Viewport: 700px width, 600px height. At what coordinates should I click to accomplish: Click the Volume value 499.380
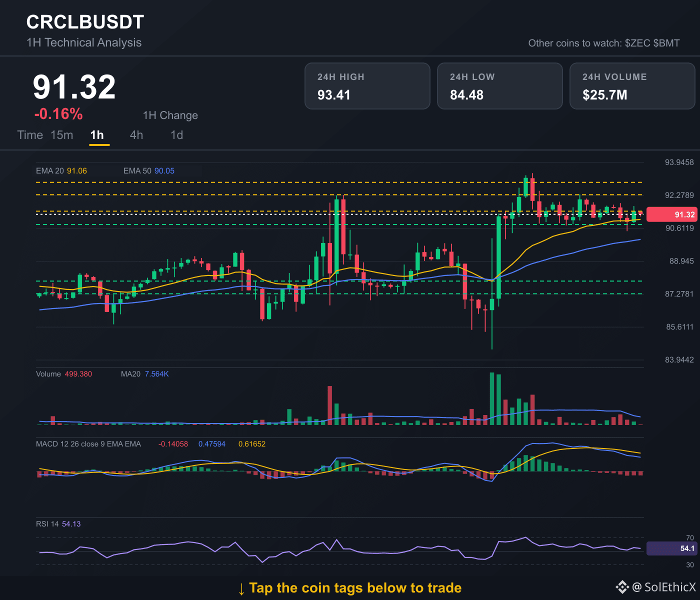point(78,374)
